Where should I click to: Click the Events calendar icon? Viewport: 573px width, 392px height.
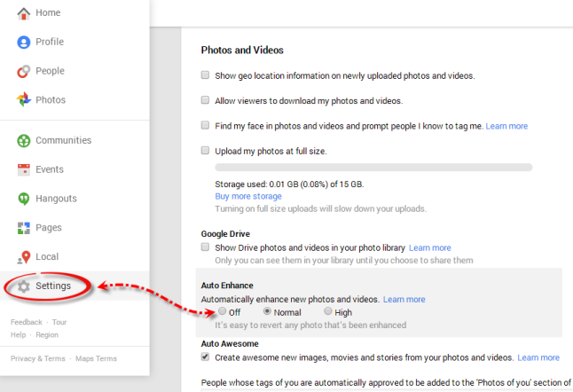pos(24,169)
